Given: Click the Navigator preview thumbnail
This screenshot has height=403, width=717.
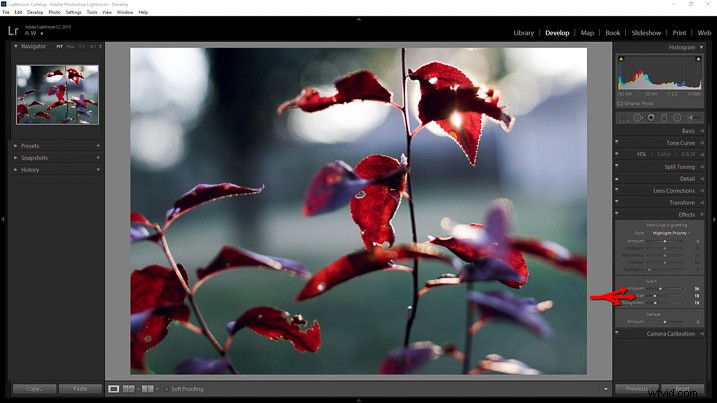Looking at the screenshot, I should click(57, 95).
